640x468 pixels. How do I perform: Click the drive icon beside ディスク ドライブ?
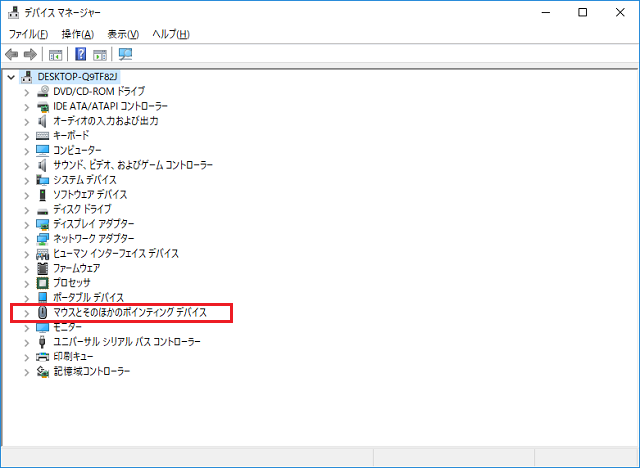click(x=42, y=211)
